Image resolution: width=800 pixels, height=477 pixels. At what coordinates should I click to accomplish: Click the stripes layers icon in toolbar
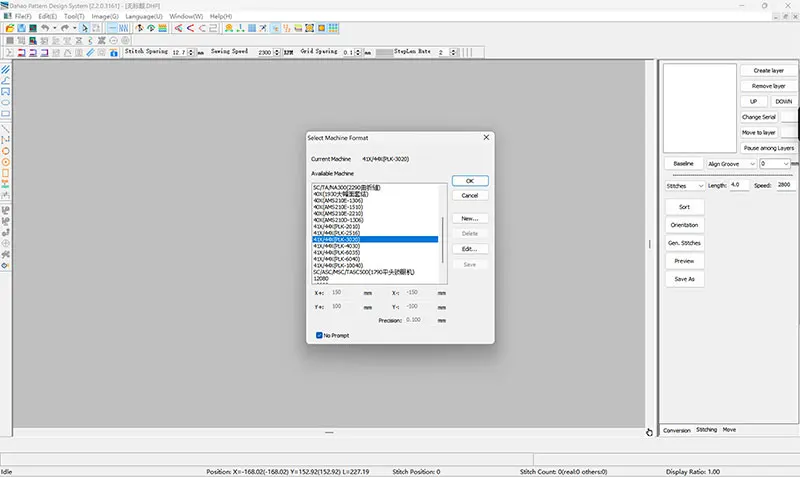coord(163,28)
